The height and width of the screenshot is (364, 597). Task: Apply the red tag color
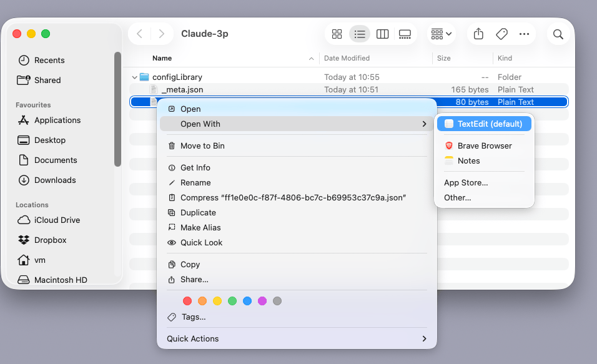coord(187,301)
